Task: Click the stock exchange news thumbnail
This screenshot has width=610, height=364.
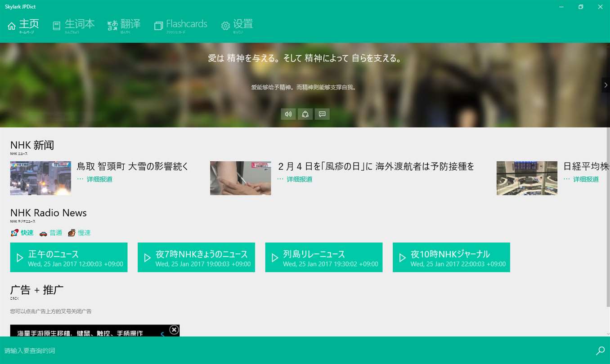Action: pyautogui.click(x=527, y=178)
